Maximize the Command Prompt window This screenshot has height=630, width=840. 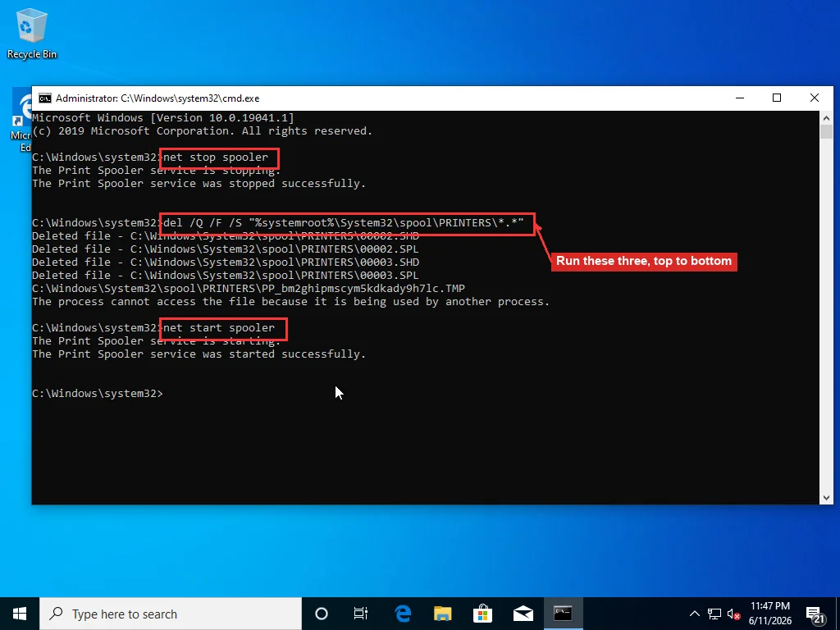pos(777,98)
